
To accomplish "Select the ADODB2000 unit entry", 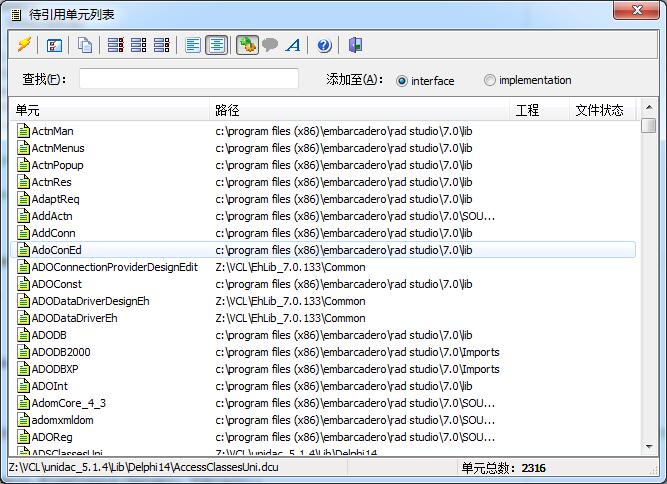I will click(x=60, y=352).
